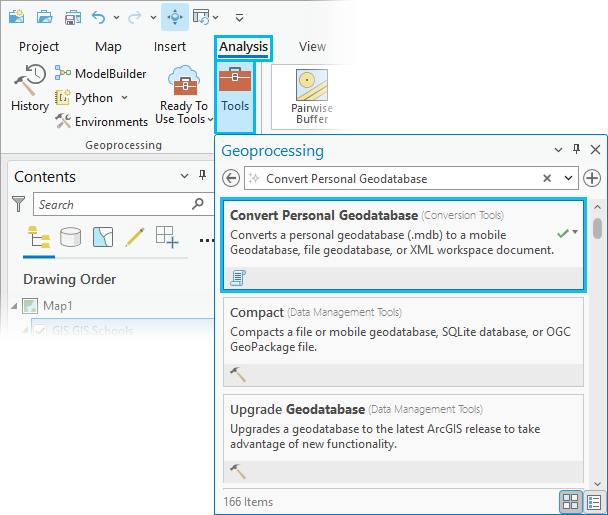This screenshot has height=515, width=608.
Task: Click the Save Project icon
Action: pyautogui.click(x=73, y=17)
